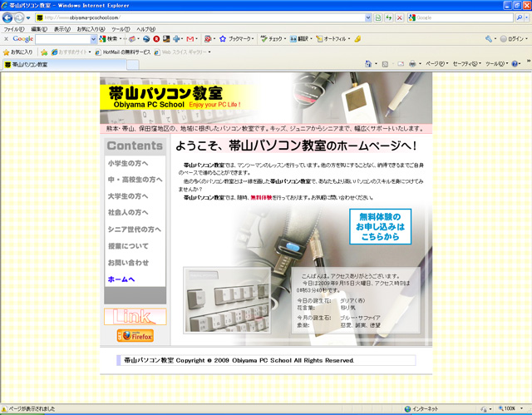This screenshot has width=532, height=415.
Task: Go back using the browser Back button
Action: (x=7, y=17)
